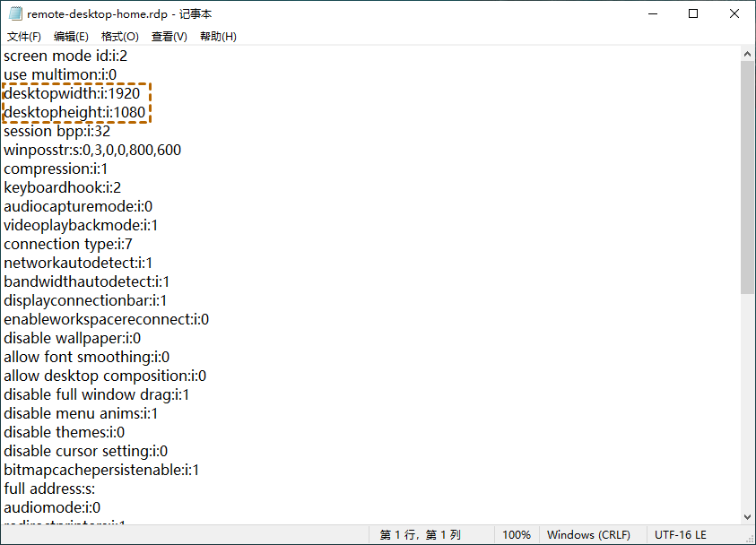Screen dimensions: 756x545
Task: Click the scrollbar up arrow
Action: coord(747,54)
